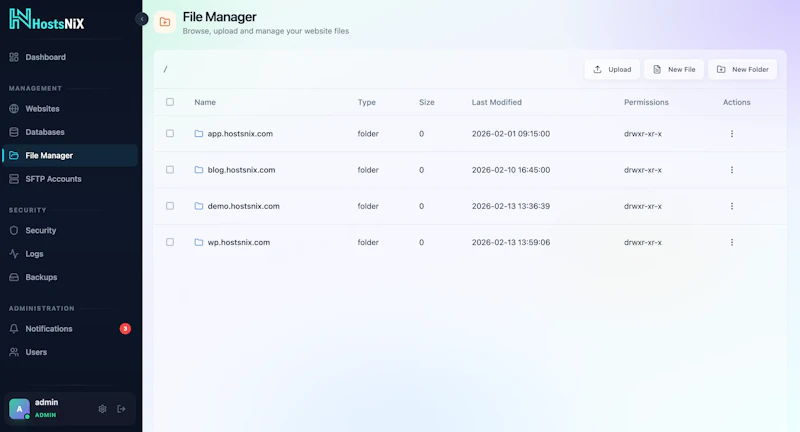The image size is (800, 432).
Task: Click the date 2026-02-01 09:15:00
Action: 511,134
